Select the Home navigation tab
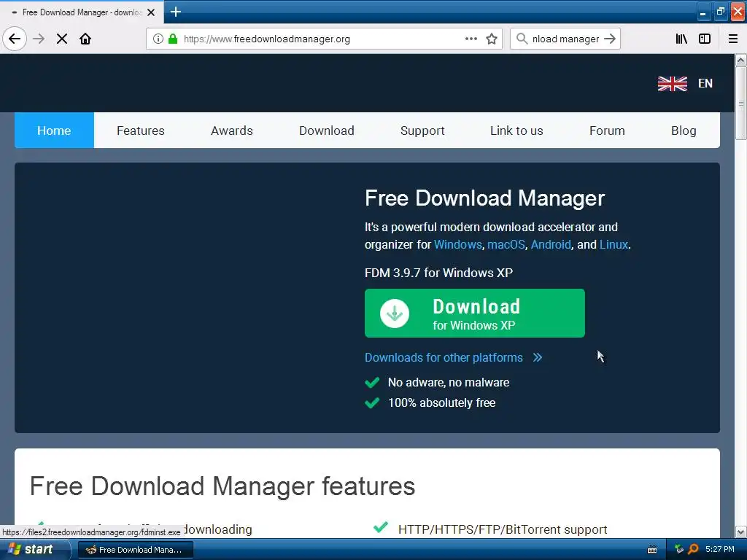The height and width of the screenshot is (560, 747). pos(54,131)
